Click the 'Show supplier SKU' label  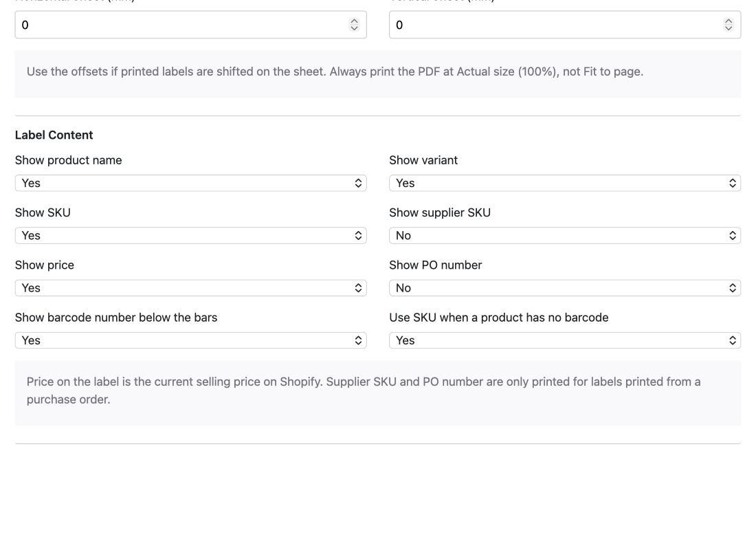pos(440,212)
